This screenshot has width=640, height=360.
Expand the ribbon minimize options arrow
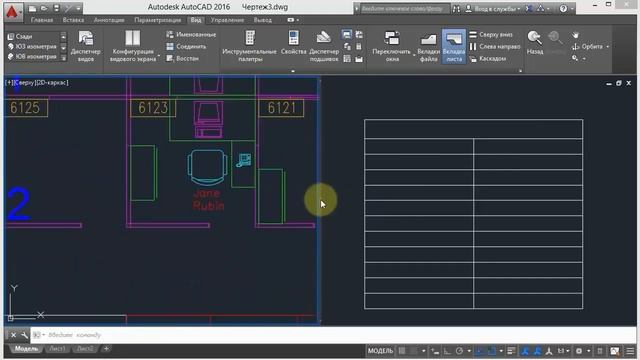pos(298,20)
